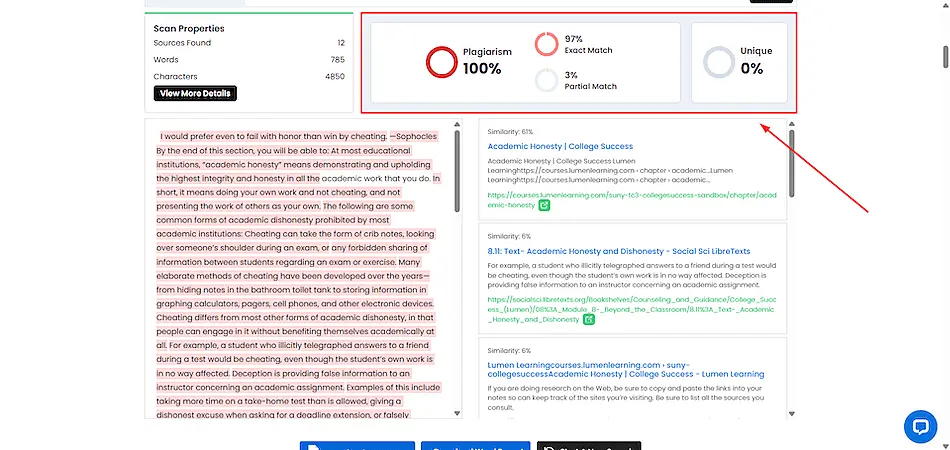
Task: Click the character count value '4850'
Action: pyautogui.click(x=335, y=76)
